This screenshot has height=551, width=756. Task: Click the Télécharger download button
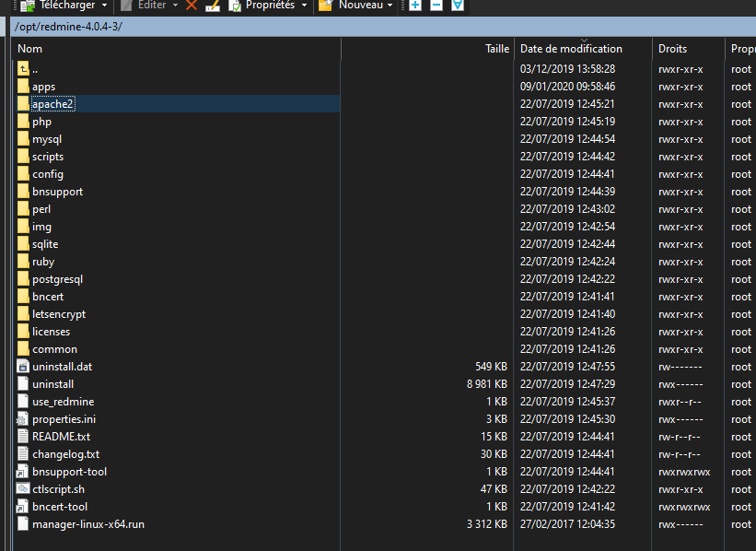tap(57, 6)
